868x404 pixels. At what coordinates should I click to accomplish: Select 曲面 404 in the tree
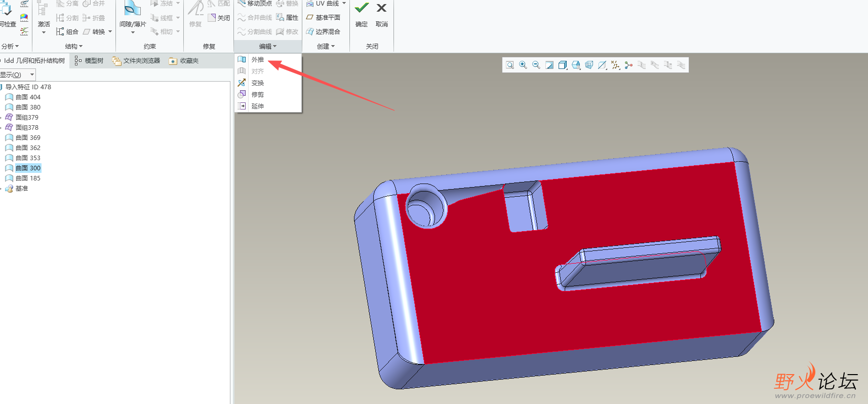pos(23,97)
